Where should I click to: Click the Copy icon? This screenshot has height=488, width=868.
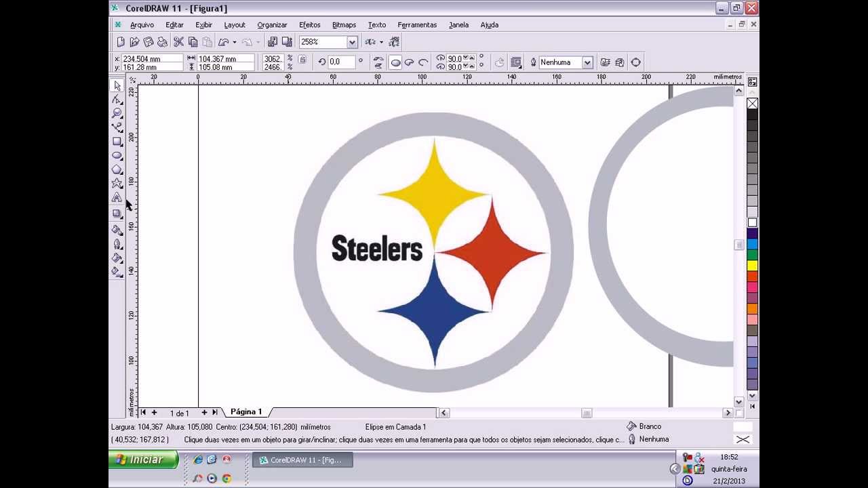[193, 42]
